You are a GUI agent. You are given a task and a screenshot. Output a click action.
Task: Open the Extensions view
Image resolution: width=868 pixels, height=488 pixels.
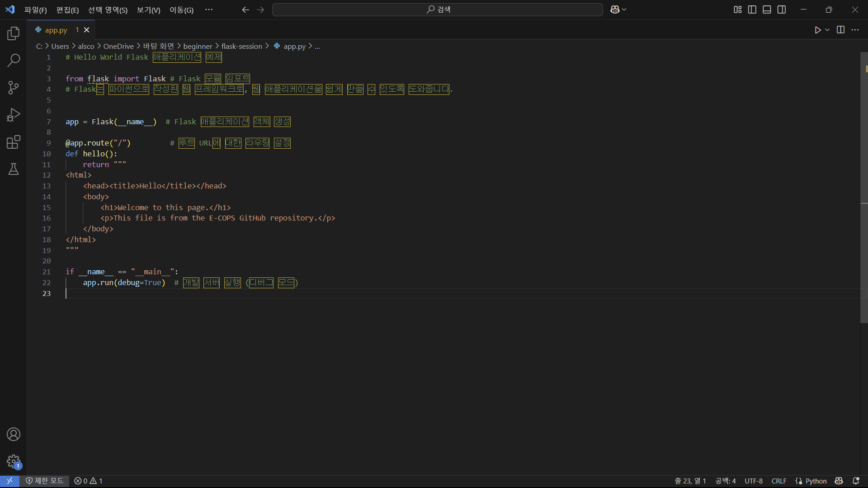(x=14, y=142)
